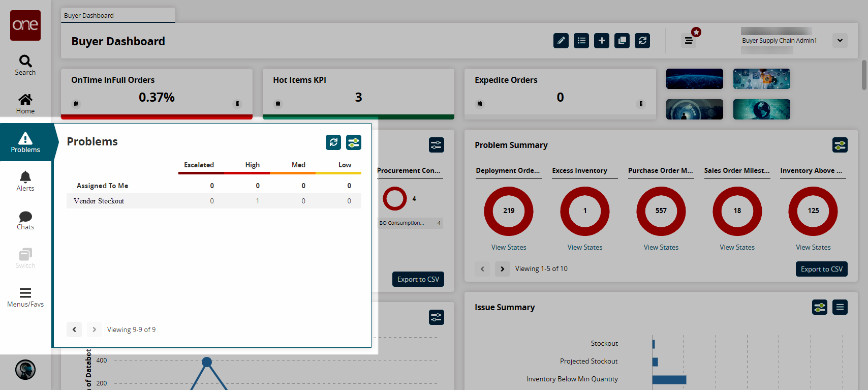The width and height of the screenshot is (868, 390).
Task: Click View States under Excess Inventory
Action: pyautogui.click(x=585, y=247)
